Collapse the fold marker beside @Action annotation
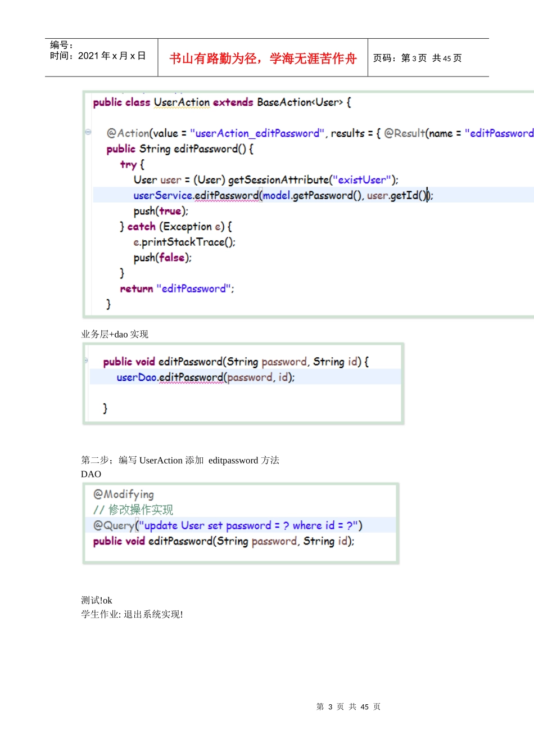The height and width of the screenshot is (756, 534). coord(88,132)
